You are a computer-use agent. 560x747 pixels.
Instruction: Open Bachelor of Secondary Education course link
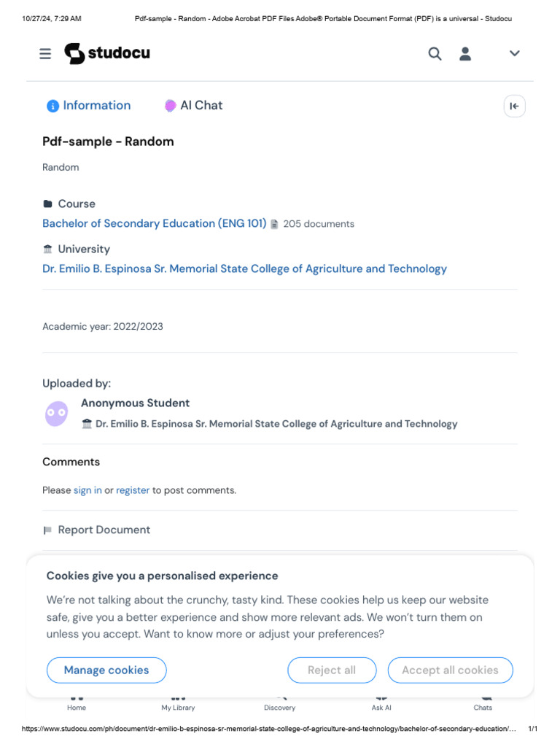point(155,224)
